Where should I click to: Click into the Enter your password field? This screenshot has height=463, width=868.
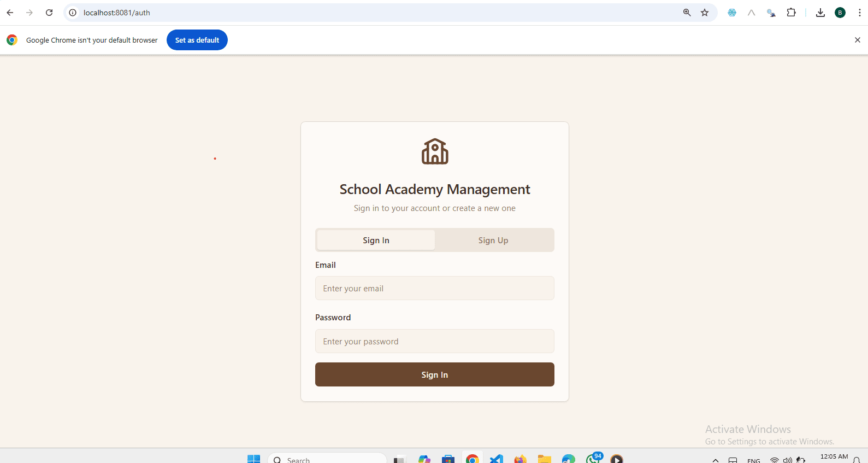click(x=434, y=341)
